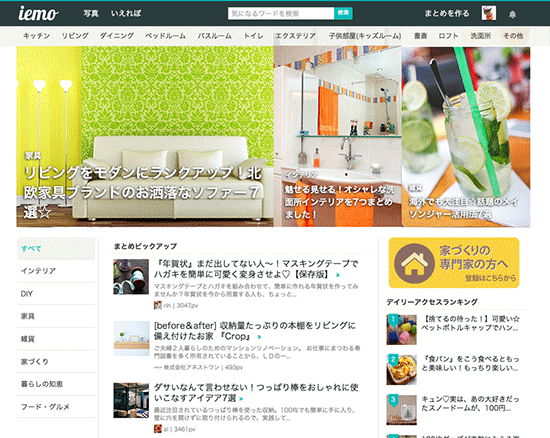The width and height of the screenshot is (550, 438).
Task: Select the ロフト category
Action: 449,36
